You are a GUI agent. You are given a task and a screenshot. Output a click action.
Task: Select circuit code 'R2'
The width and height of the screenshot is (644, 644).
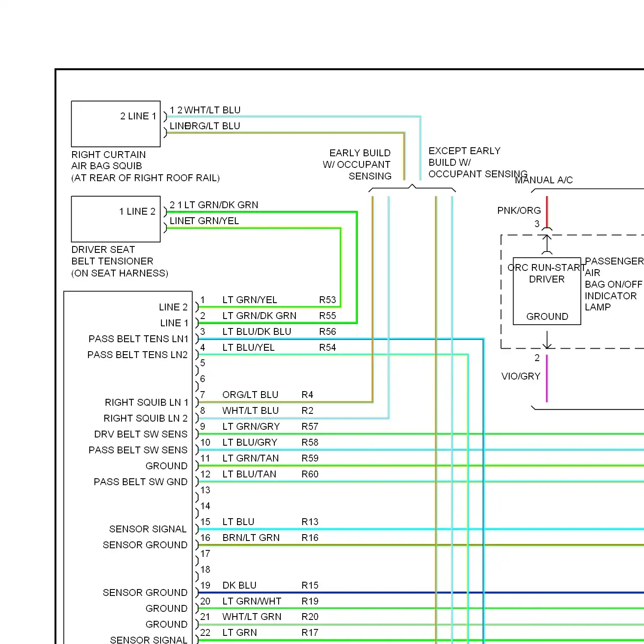[x=307, y=410]
